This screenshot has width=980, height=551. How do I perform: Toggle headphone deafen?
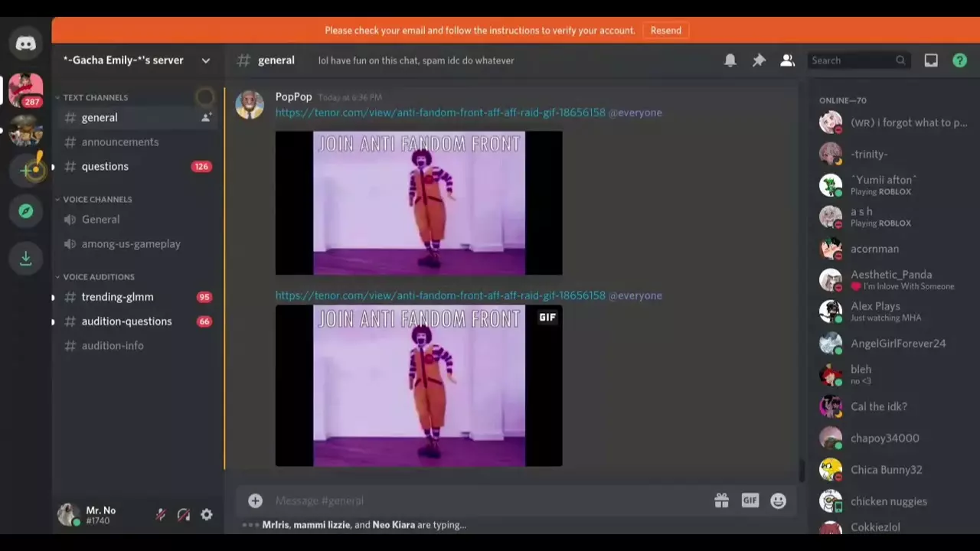(184, 515)
